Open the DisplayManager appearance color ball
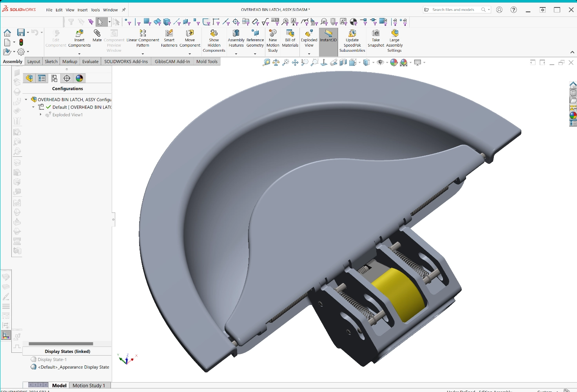Screen dimensions: 577x392 pyautogui.click(x=80, y=78)
